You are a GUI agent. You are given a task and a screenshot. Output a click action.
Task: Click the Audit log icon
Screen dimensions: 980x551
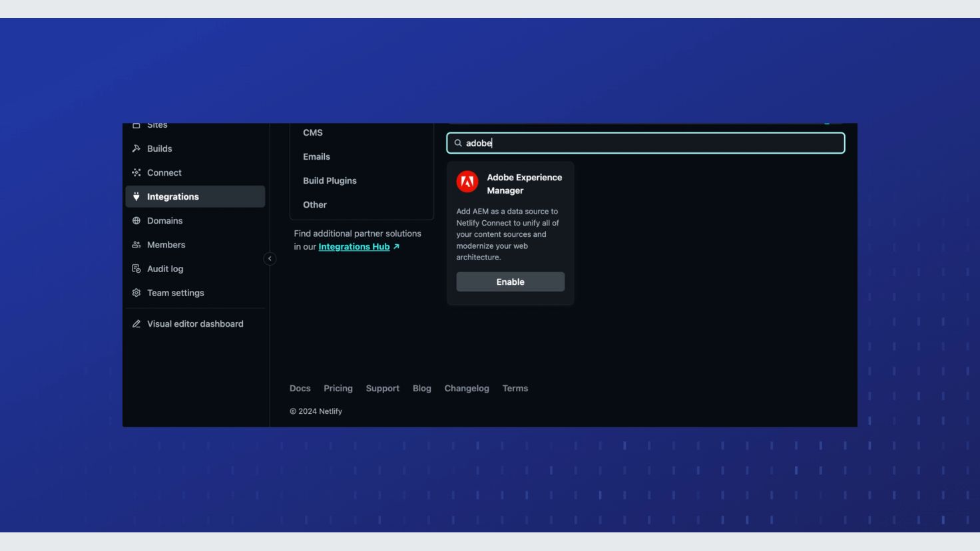click(x=136, y=268)
